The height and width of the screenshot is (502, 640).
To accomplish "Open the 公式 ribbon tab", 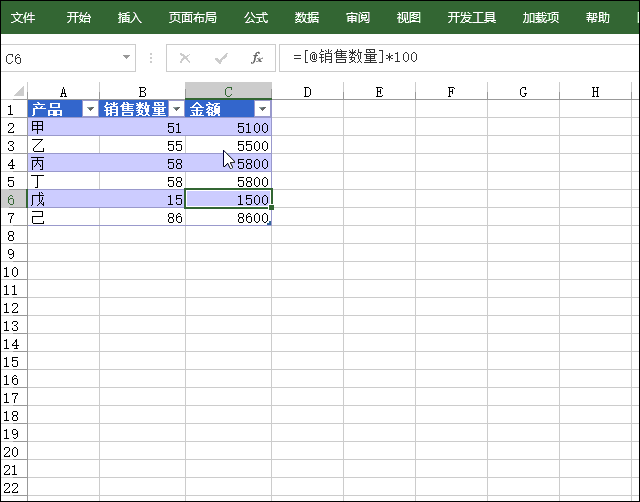I will 256,18.
